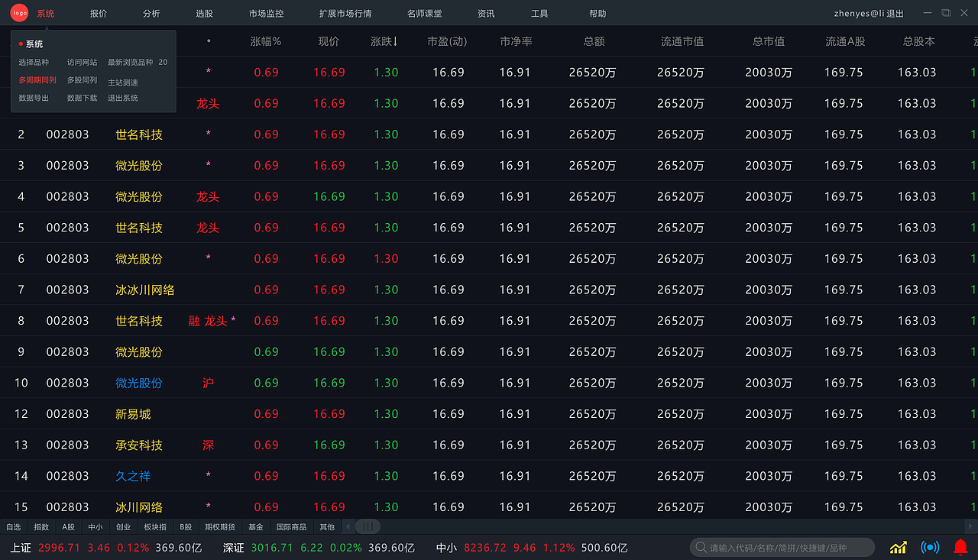Click 数据导出 in the system dropdown
Image resolution: width=978 pixels, height=560 pixels.
click(x=34, y=98)
